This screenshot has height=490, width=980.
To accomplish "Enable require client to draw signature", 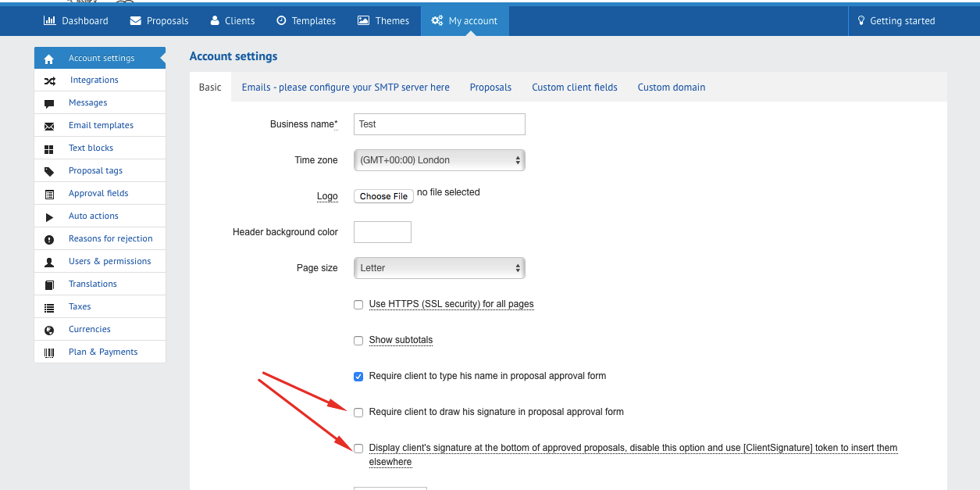I will click(358, 412).
